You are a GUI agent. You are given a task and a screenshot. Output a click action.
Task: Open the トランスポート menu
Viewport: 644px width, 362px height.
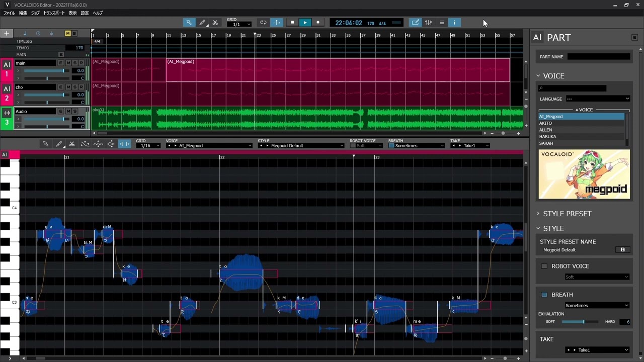(x=54, y=13)
